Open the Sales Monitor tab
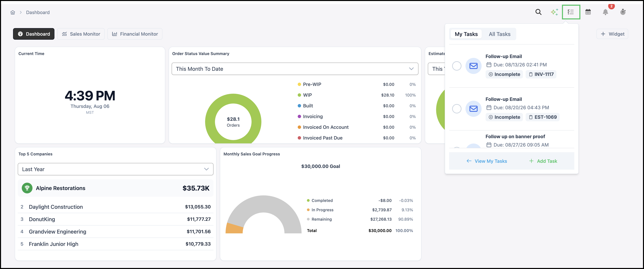The height and width of the screenshot is (269, 644). (81, 34)
